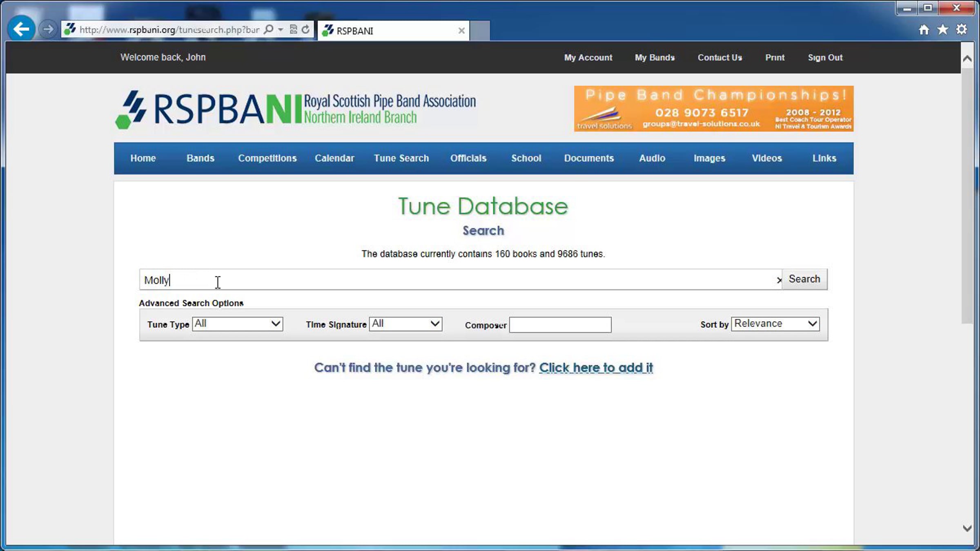This screenshot has width=980, height=551.
Task: Expand the Time Signature dropdown
Action: click(405, 324)
